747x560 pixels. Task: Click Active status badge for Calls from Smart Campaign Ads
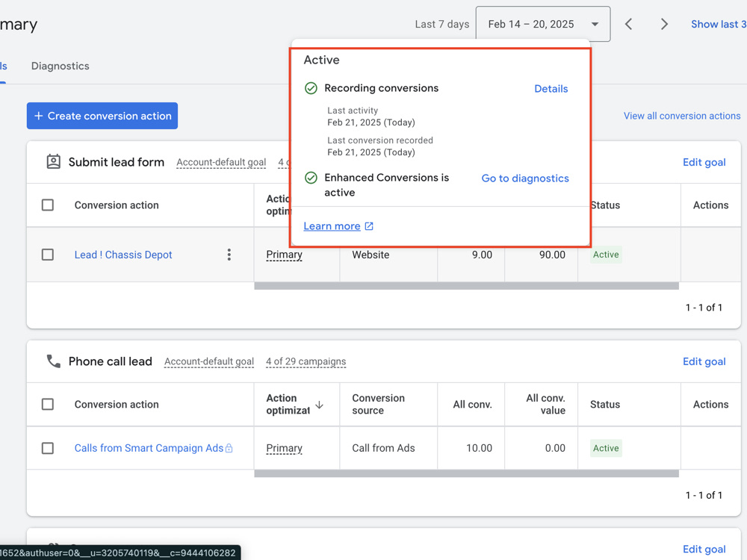[x=606, y=448]
